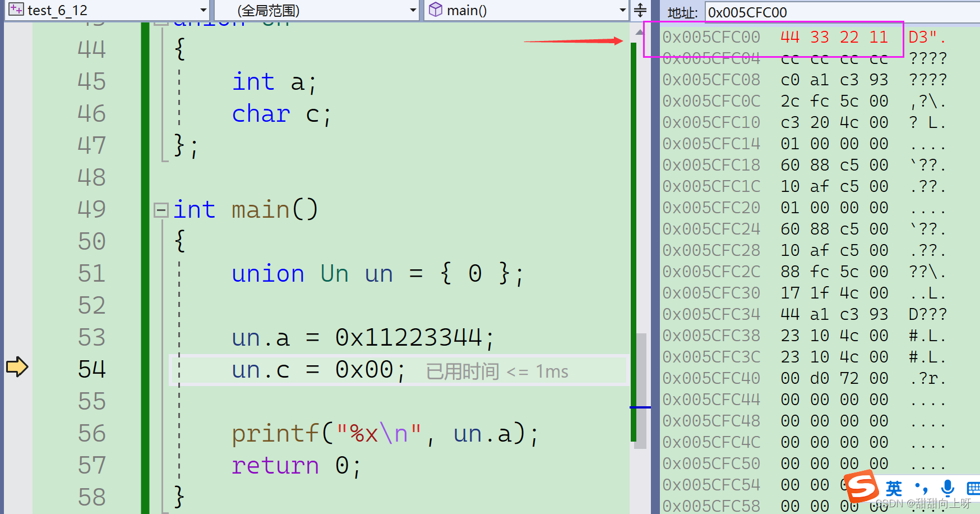Screen dimensions: 980x514
Task: Click memory address 0x005CFC40
Action: pyautogui.click(x=711, y=378)
